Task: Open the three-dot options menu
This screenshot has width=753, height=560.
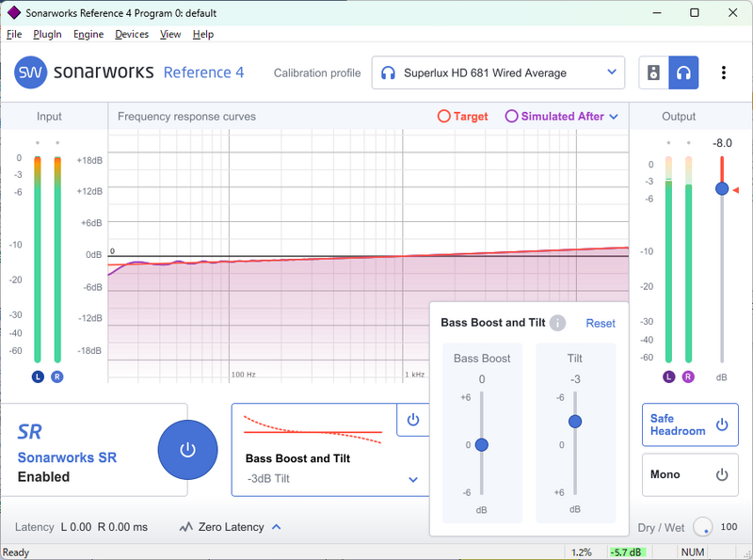Action: pyautogui.click(x=723, y=72)
